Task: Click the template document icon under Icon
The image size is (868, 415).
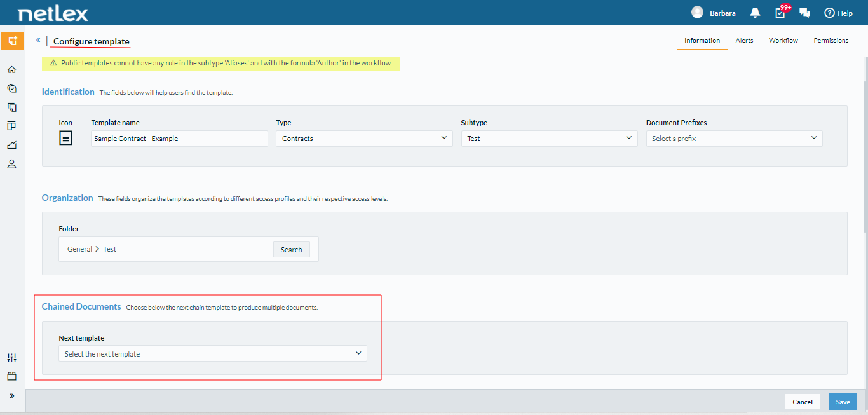Action: (66, 138)
